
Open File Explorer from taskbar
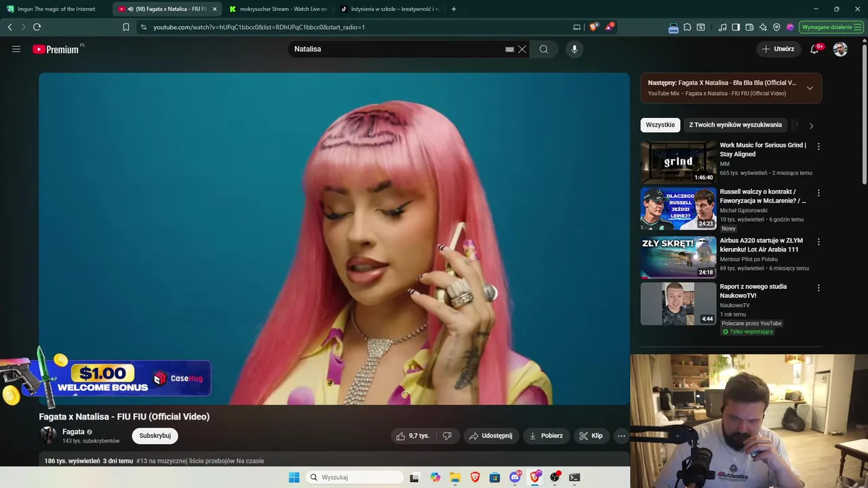click(x=455, y=477)
